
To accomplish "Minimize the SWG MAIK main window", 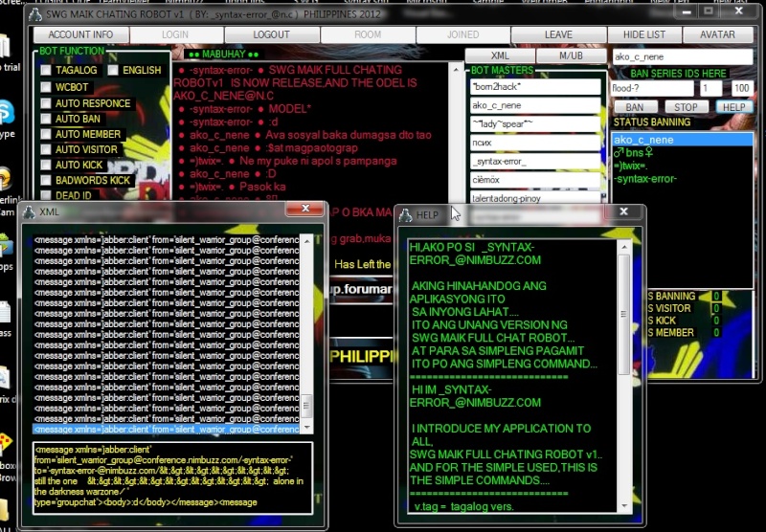I will coord(687,11).
